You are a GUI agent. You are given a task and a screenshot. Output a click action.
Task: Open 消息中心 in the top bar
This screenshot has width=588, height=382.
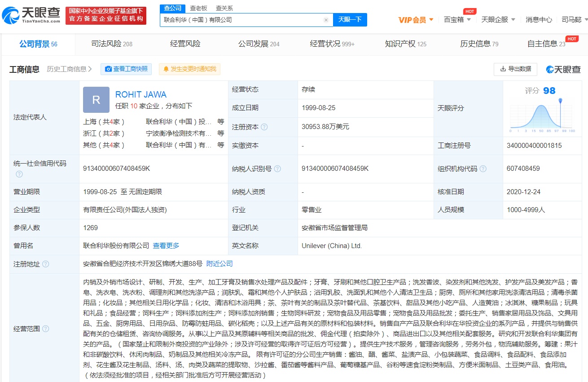point(539,19)
